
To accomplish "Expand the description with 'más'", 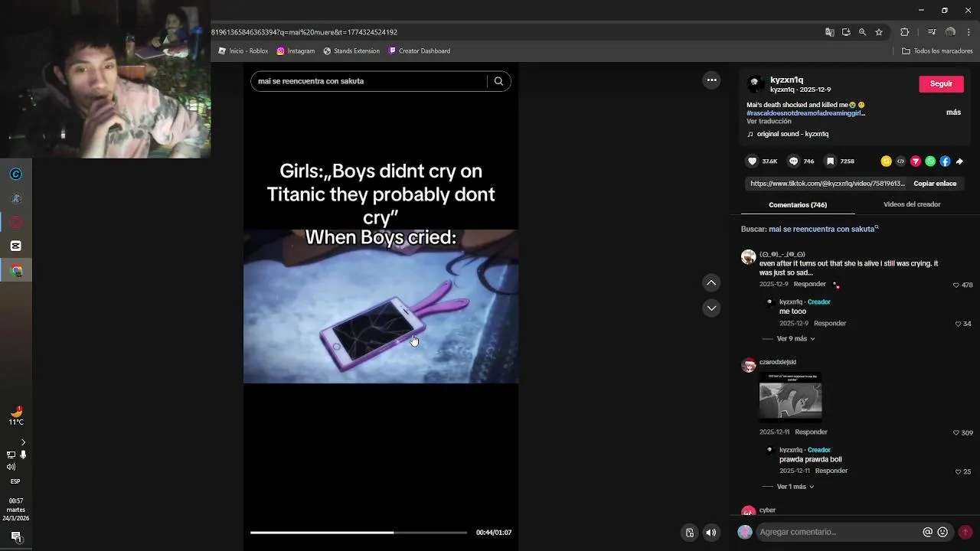I will (x=953, y=112).
